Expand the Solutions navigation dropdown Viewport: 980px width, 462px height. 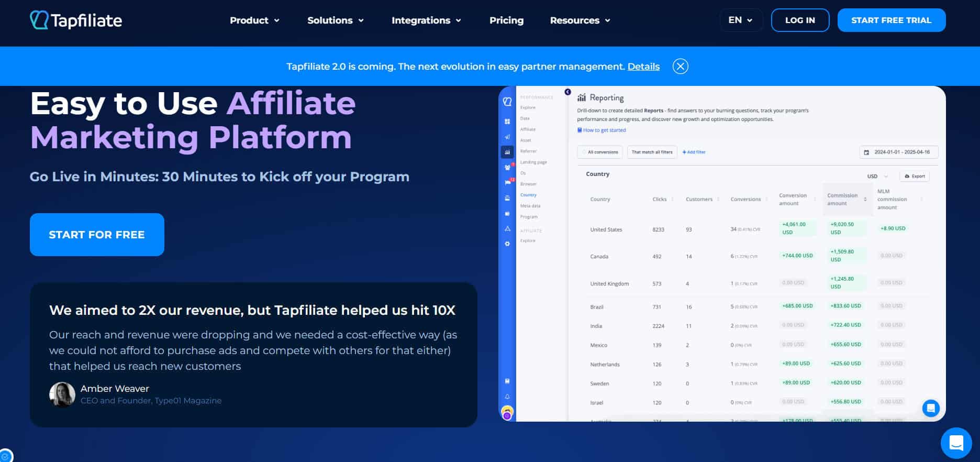point(335,20)
